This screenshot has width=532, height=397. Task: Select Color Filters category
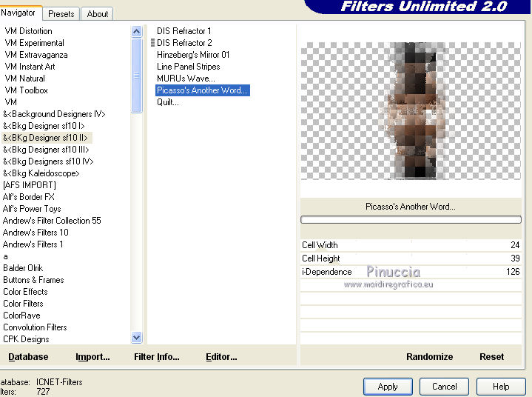click(x=23, y=304)
